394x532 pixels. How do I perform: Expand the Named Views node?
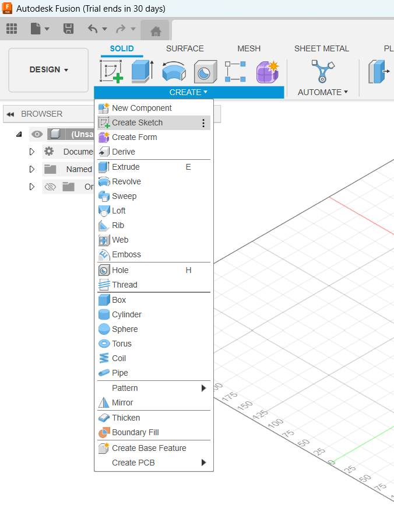[32, 169]
